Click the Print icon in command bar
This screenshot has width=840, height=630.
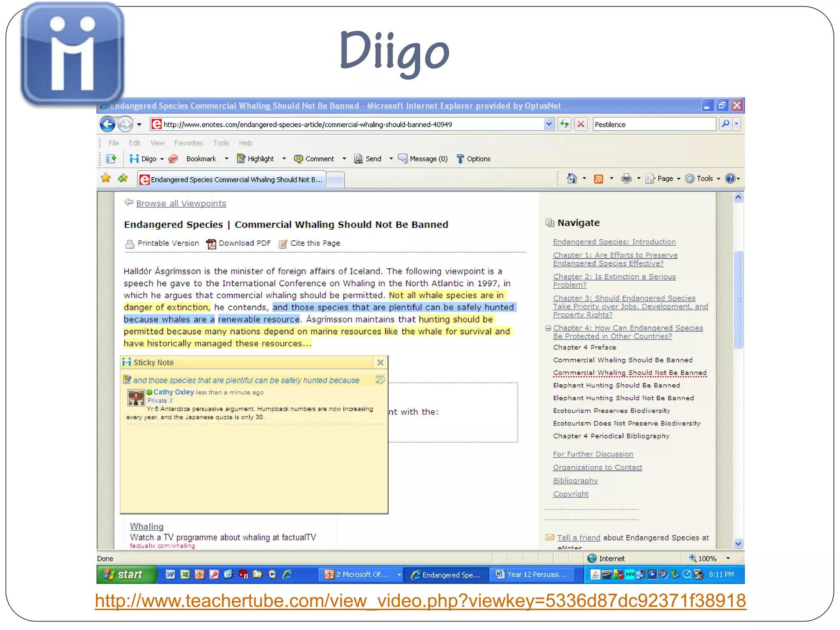[x=626, y=178]
